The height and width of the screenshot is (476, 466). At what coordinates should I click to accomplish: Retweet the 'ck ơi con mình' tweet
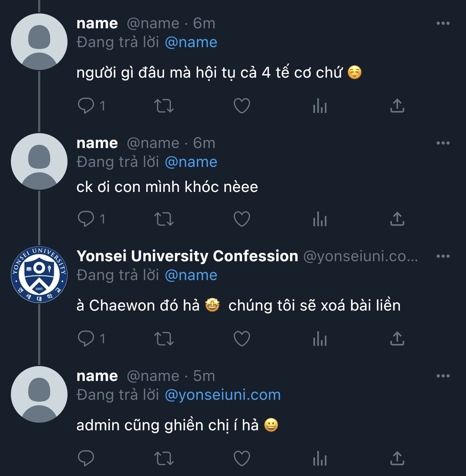pos(164,219)
